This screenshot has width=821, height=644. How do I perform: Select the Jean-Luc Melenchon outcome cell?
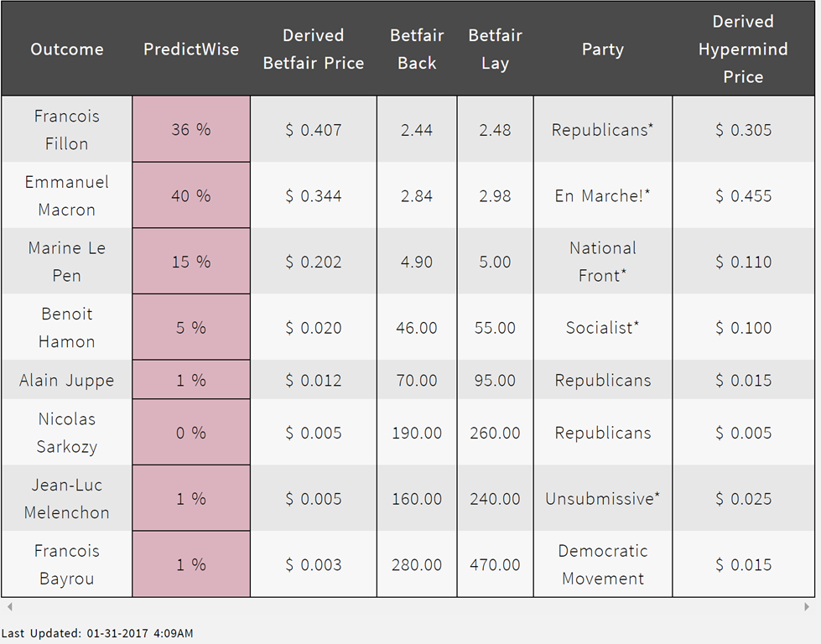[x=66, y=498]
